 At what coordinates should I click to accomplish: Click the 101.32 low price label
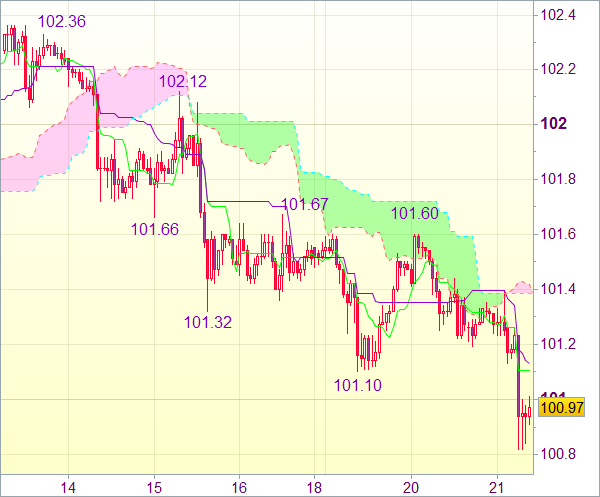tap(208, 322)
